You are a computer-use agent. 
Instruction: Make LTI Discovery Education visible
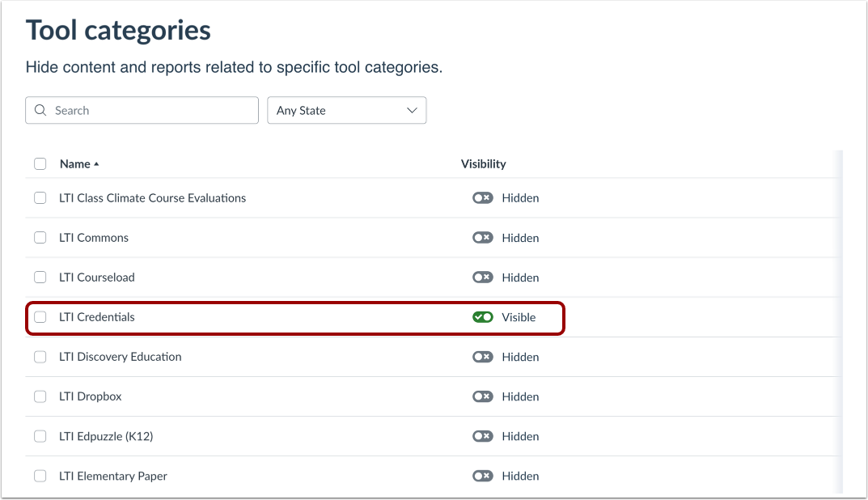pos(482,357)
